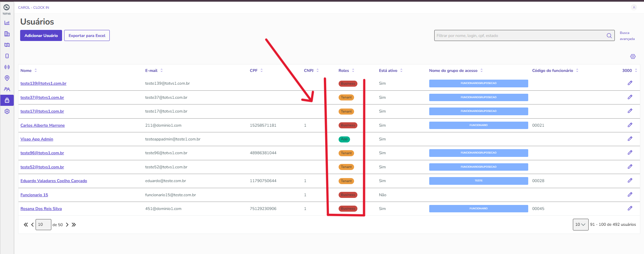Image resolution: width=644 pixels, height=254 pixels.
Task: Click the map icon in sidebar
Action: coord(7,45)
